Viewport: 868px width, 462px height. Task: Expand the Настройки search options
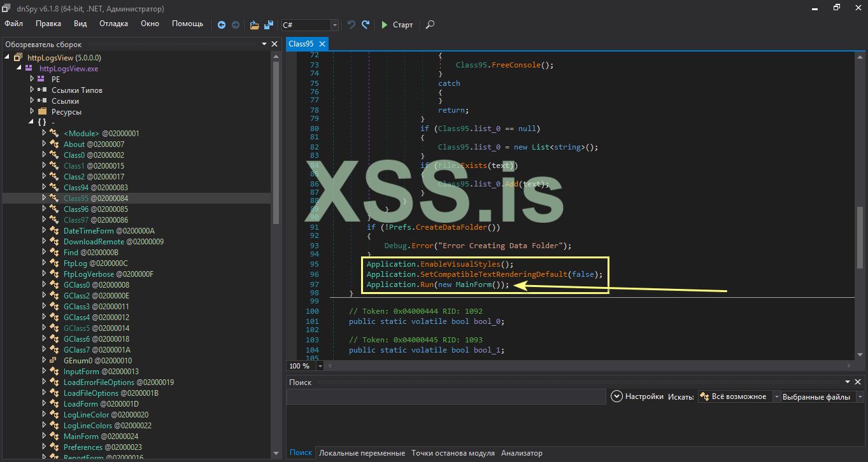click(x=616, y=396)
